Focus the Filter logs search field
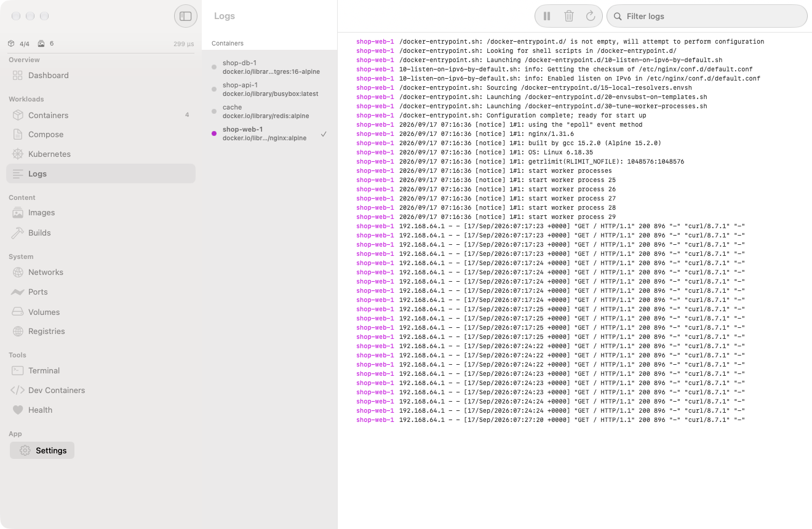 tap(707, 16)
